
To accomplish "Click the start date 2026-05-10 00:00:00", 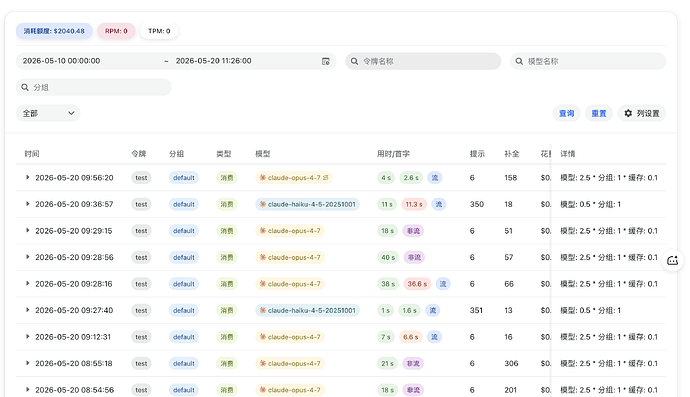I will [x=62, y=61].
